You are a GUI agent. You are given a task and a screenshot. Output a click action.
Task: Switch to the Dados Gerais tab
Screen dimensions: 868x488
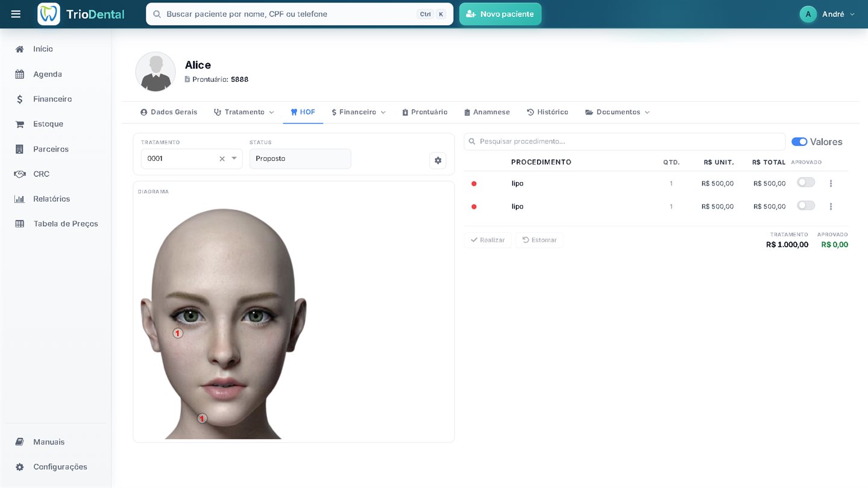pos(169,112)
